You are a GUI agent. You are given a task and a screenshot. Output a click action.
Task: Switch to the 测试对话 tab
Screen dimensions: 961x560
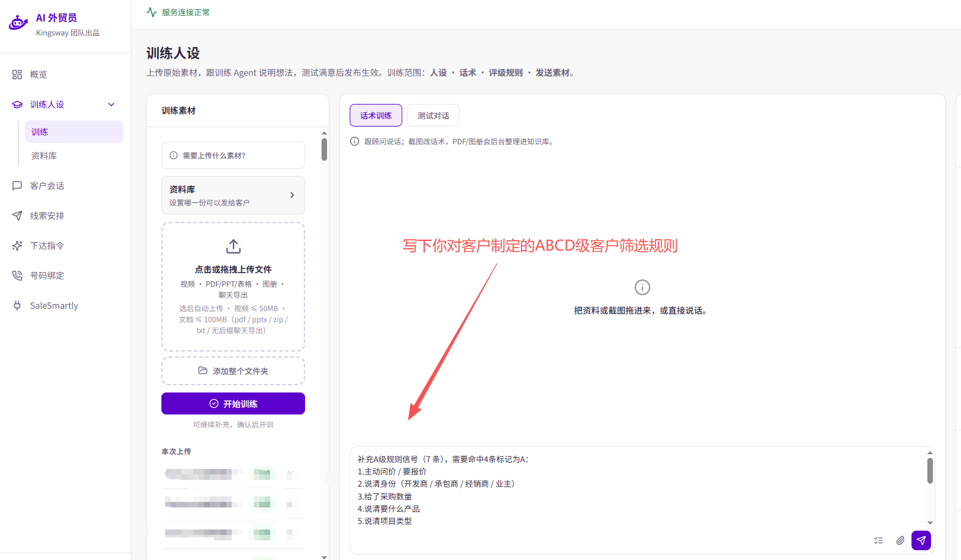[x=433, y=116]
